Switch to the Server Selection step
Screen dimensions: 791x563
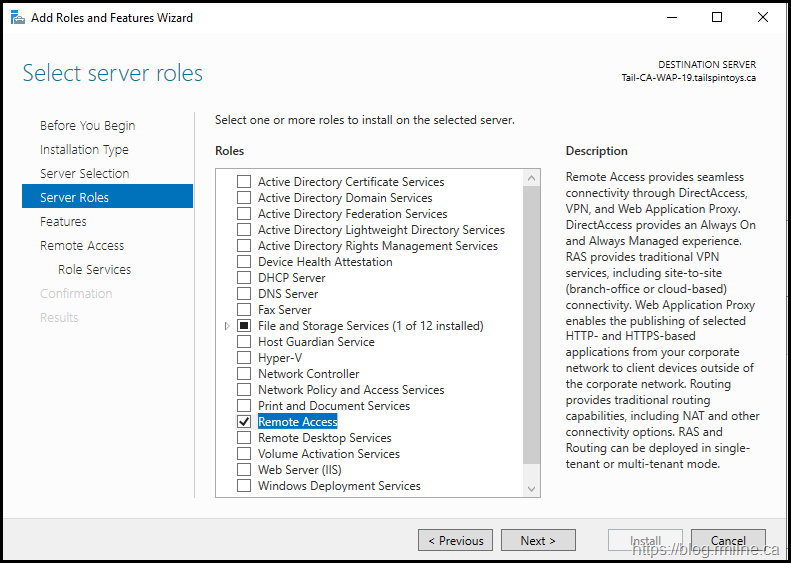84,174
